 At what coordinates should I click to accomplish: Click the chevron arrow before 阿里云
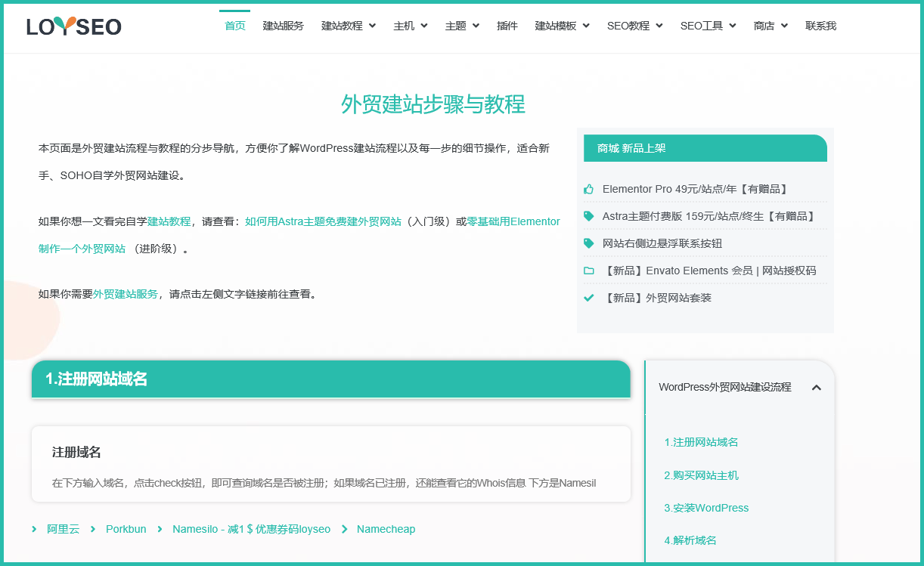[35, 529]
